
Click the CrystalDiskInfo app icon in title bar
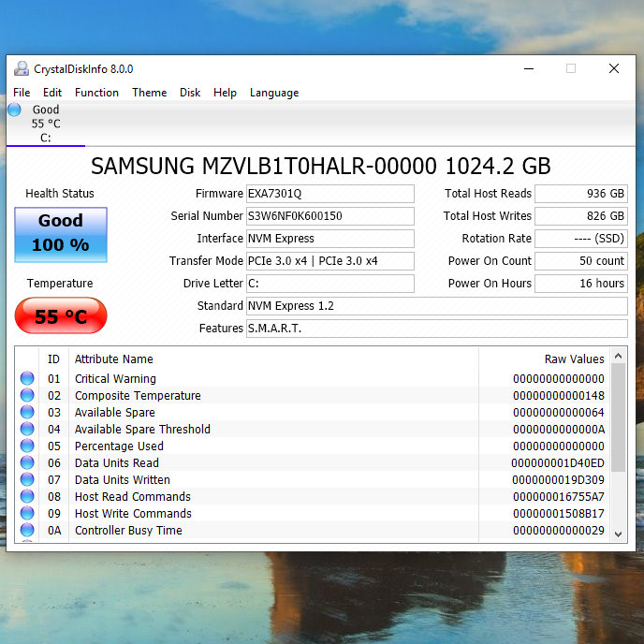(21, 69)
